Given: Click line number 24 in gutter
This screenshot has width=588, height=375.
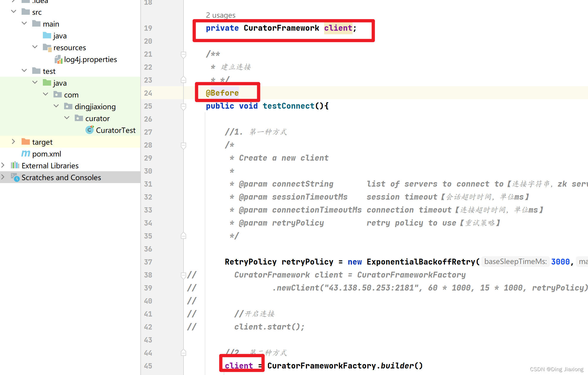Looking at the screenshot, I should pos(148,93).
